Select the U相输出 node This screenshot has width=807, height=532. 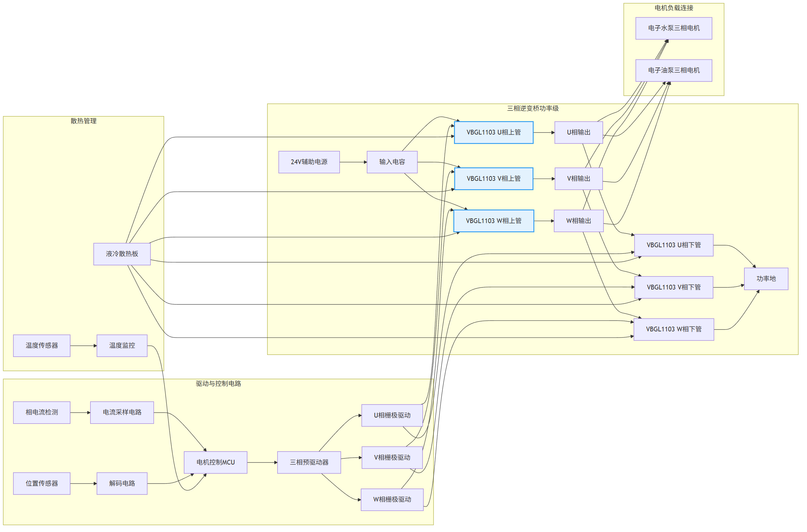(x=578, y=132)
